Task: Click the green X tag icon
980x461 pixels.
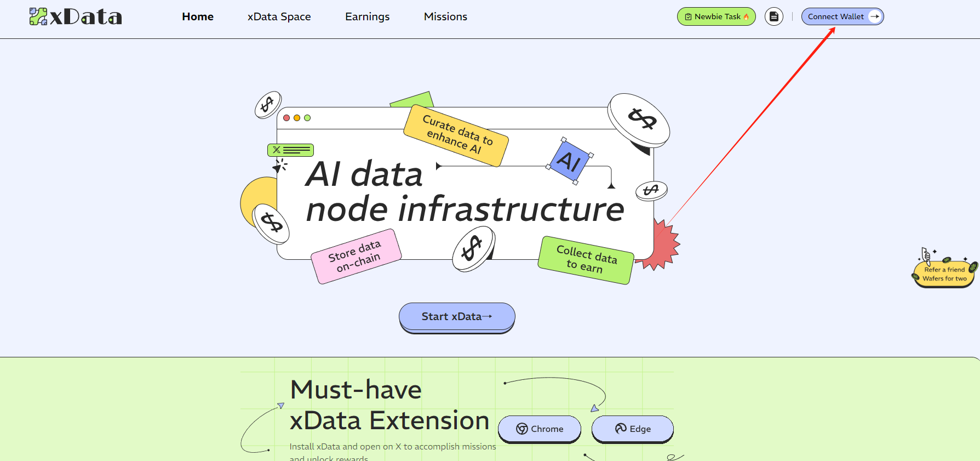Action: tap(290, 150)
